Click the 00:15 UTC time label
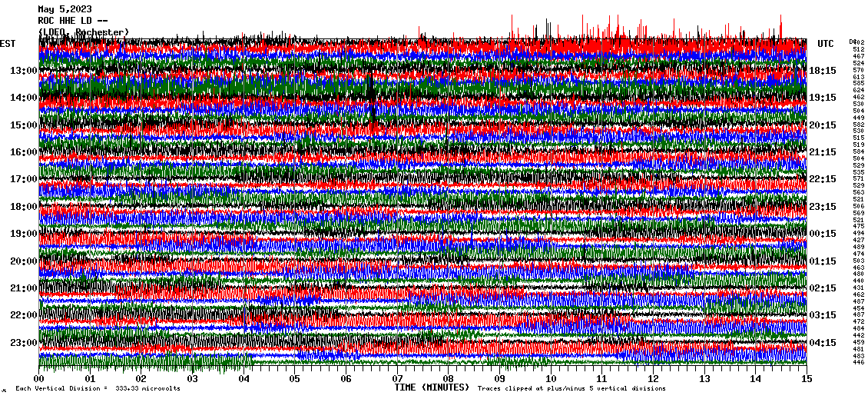 click(823, 234)
